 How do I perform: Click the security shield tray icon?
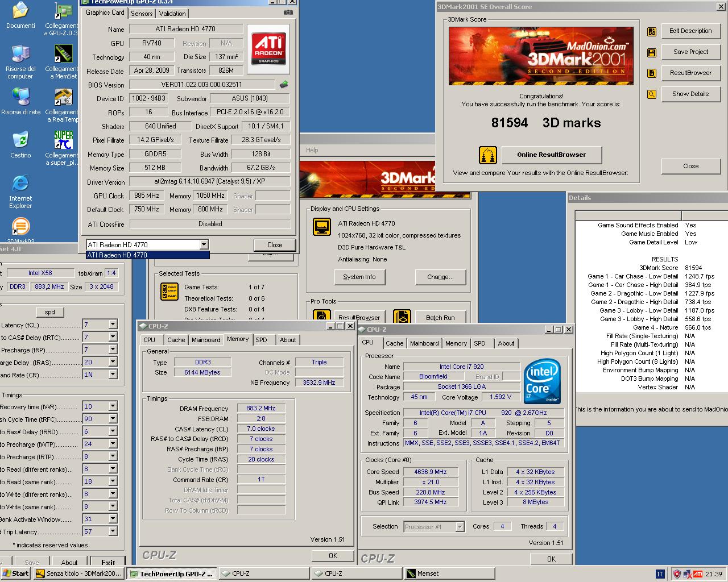[x=676, y=574]
